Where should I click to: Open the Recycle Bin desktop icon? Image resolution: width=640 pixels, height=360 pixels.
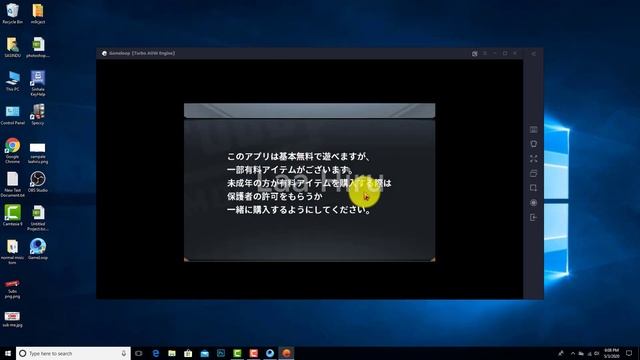13,13
